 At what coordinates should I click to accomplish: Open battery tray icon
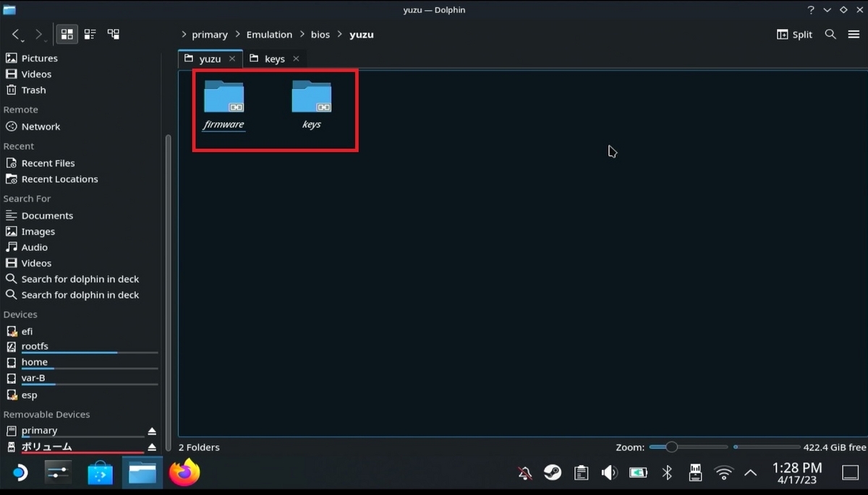pyautogui.click(x=638, y=473)
